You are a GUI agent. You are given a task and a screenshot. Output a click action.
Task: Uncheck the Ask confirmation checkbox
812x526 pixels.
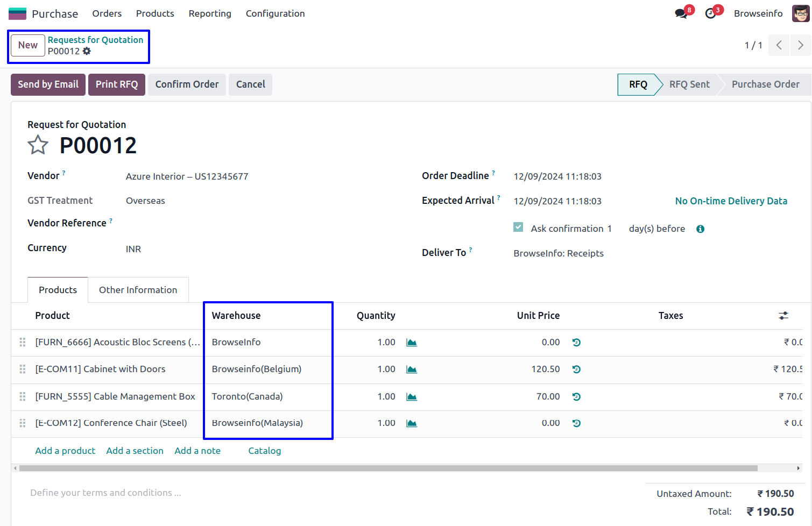(518, 228)
